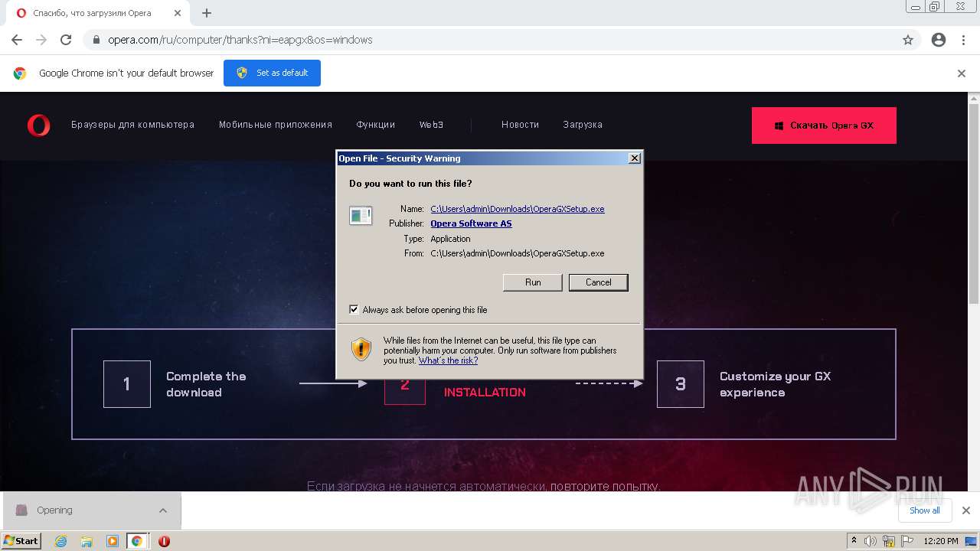This screenshot has width=980, height=551.
Task: Switch to Chrome in the taskbar
Action: point(136,541)
